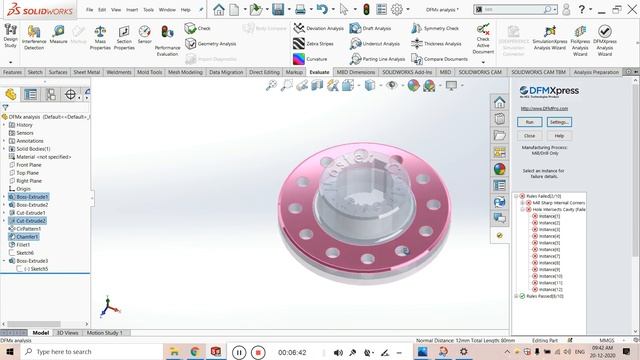Image resolution: width=640 pixels, height=360 pixels.
Task: Switch to Mold Tools tab
Action: click(x=149, y=72)
